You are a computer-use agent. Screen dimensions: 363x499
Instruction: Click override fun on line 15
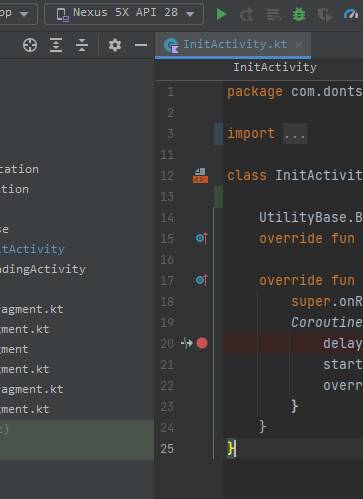tap(307, 239)
